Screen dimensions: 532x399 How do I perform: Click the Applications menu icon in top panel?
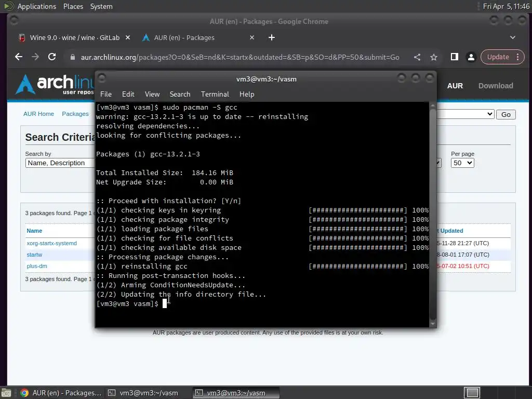coord(8,6)
